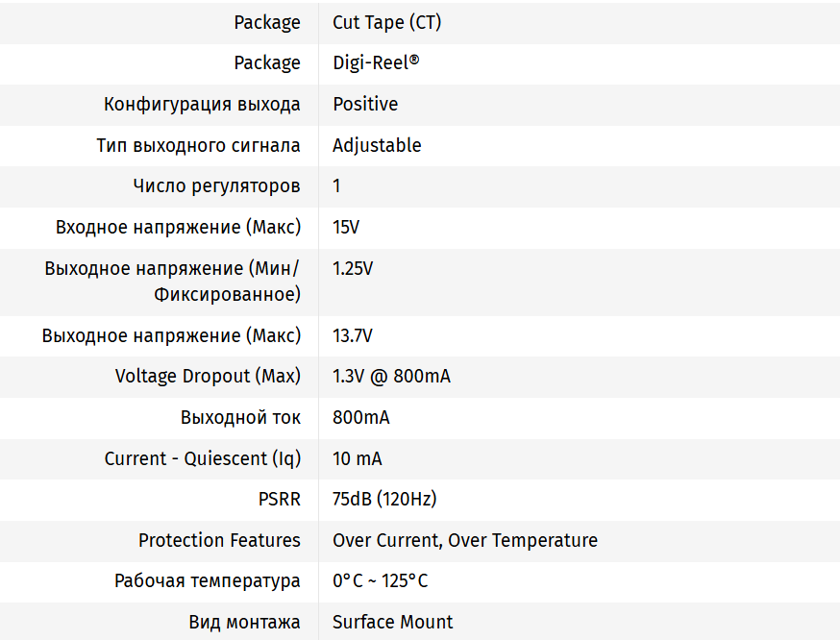Click the Выходное напряжение (Макс) label
840x640 pixels.
tap(171, 335)
